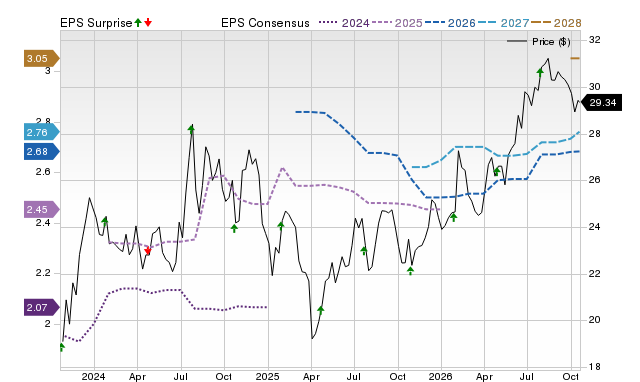
Task: Click the green surprise arrow just after the 2024 gridline
Action: point(104,222)
